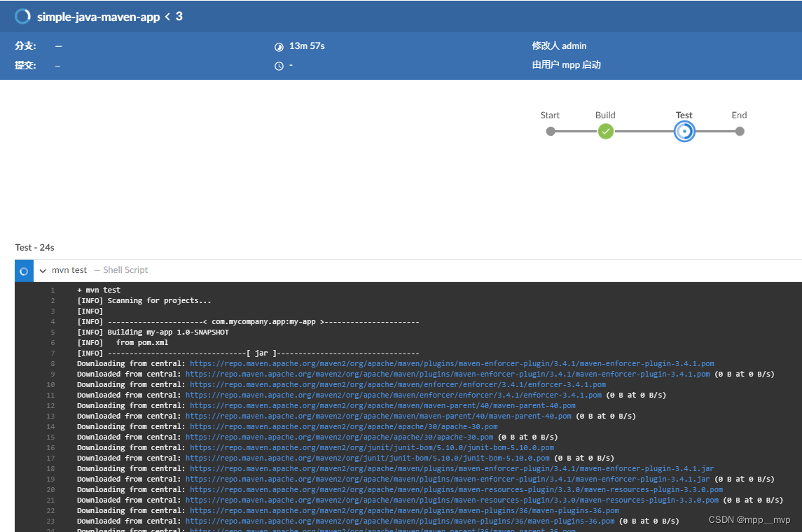Click the mvn test step title
This screenshot has width=802, height=532.
[69, 269]
